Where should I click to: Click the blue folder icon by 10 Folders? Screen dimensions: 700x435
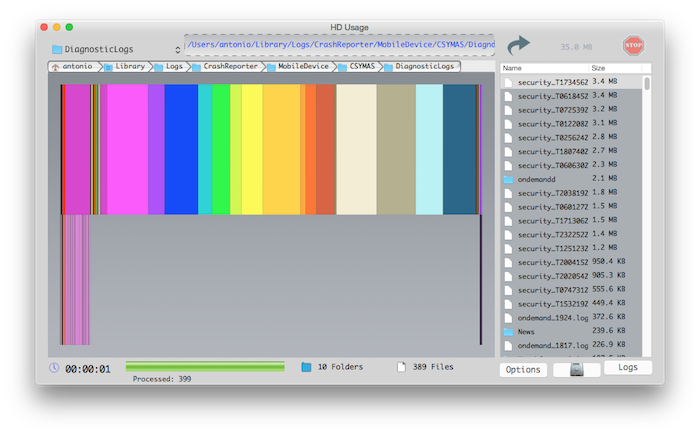click(x=306, y=367)
